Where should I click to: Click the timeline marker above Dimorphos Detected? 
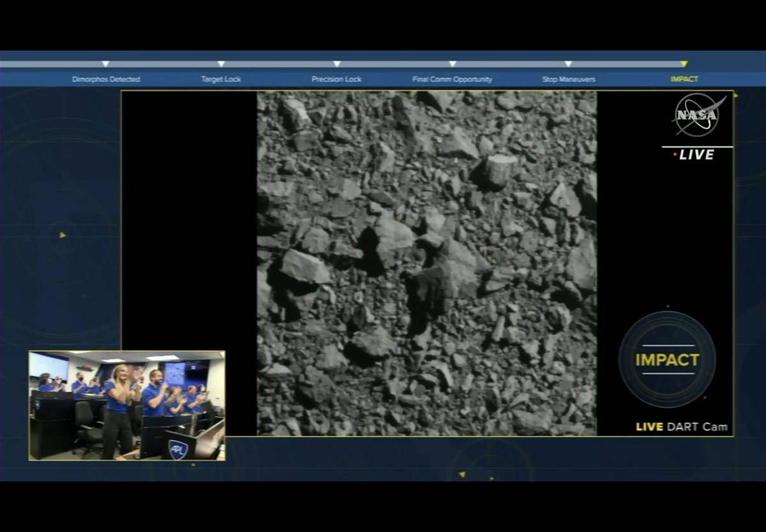105,64
